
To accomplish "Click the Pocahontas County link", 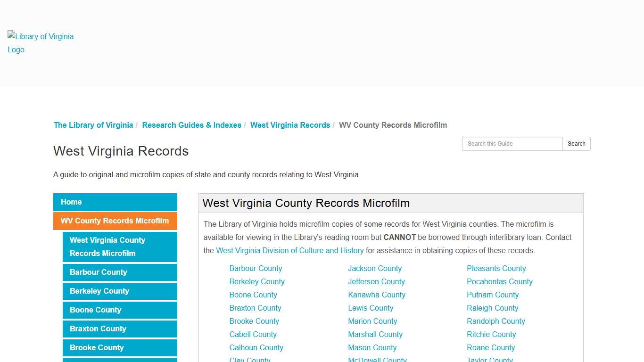I will [499, 281].
